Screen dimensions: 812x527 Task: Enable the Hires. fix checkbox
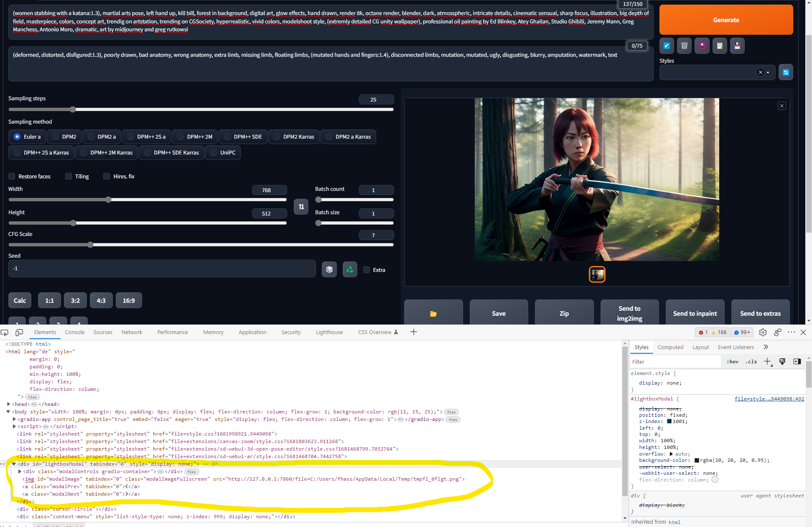tap(107, 176)
